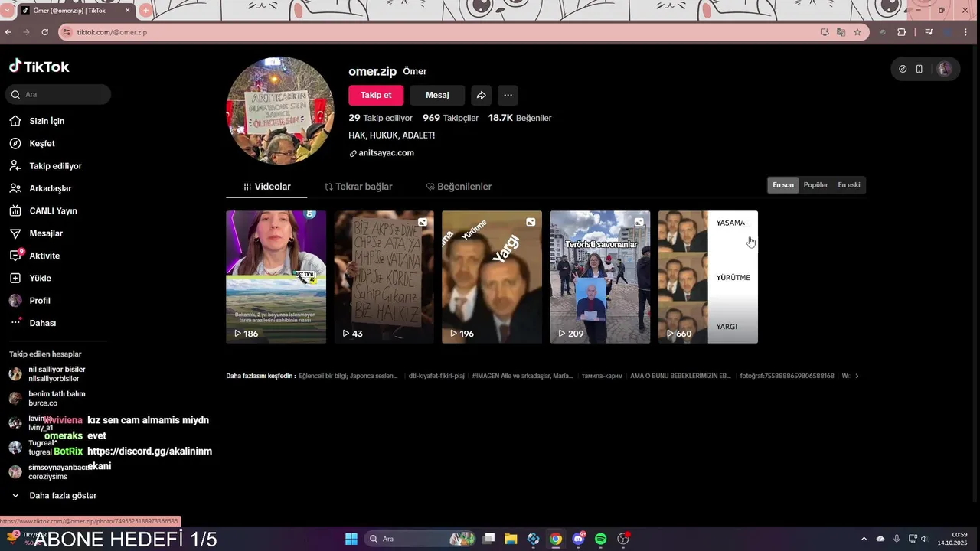This screenshot has height=551, width=980.
Task: Open Spotify from the taskbar
Action: (601, 539)
